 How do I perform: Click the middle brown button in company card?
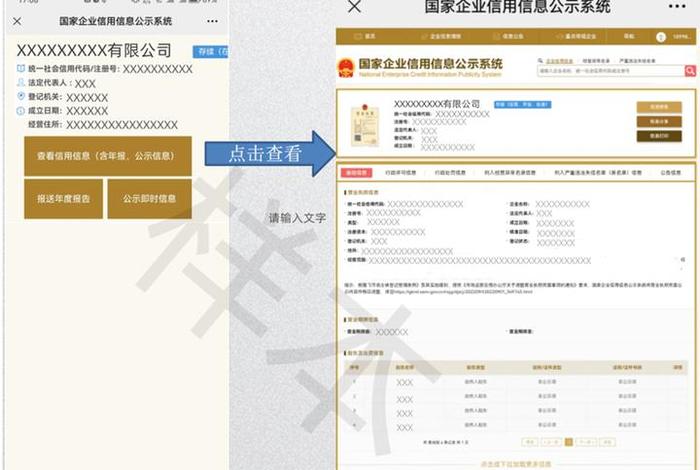(659, 121)
